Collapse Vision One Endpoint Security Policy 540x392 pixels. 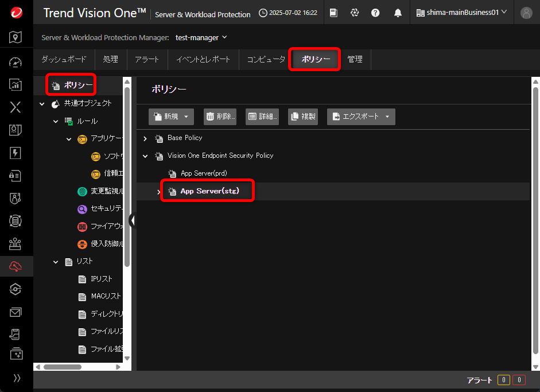[145, 156]
